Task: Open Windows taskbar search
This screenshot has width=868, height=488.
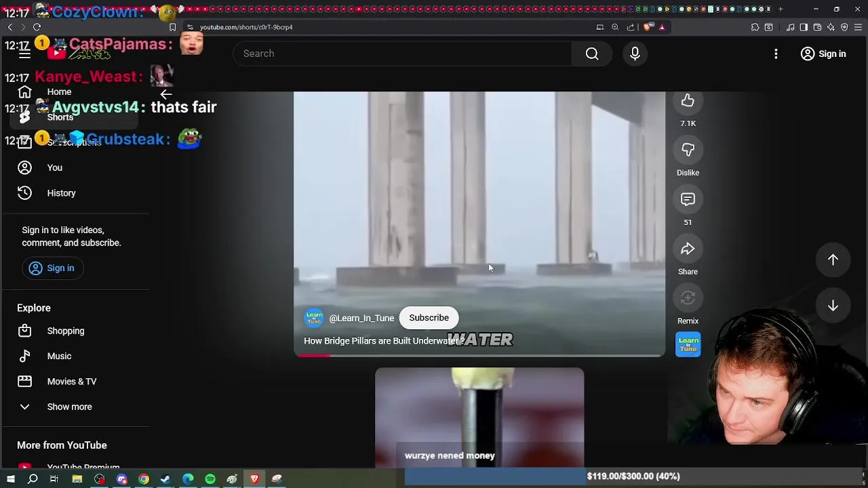Action: coord(33,479)
